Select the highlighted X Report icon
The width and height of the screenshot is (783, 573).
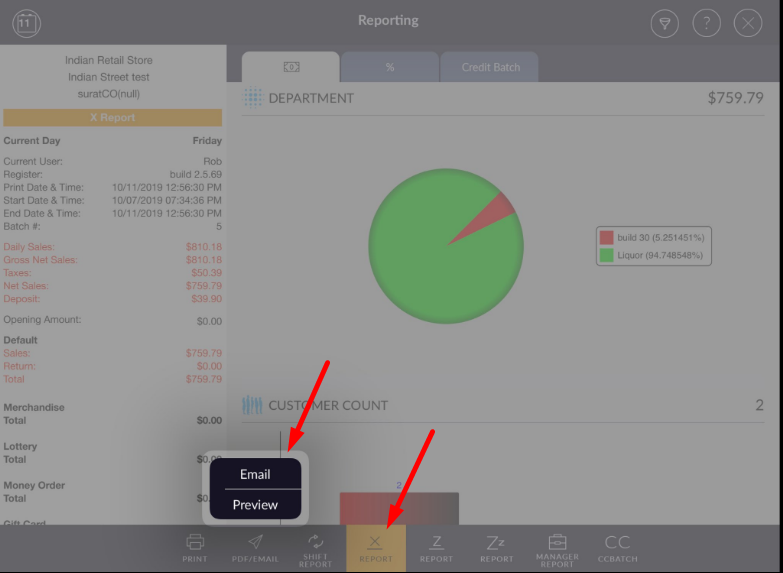click(376, 547)
